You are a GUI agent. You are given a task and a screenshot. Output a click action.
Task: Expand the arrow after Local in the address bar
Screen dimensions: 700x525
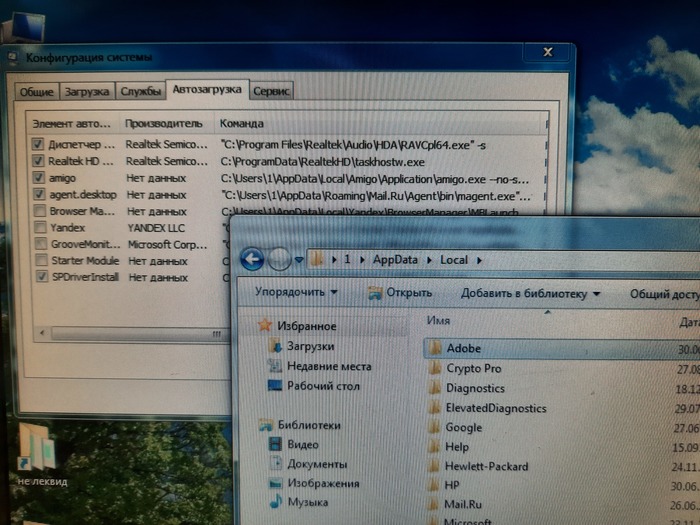pos(479,260)
